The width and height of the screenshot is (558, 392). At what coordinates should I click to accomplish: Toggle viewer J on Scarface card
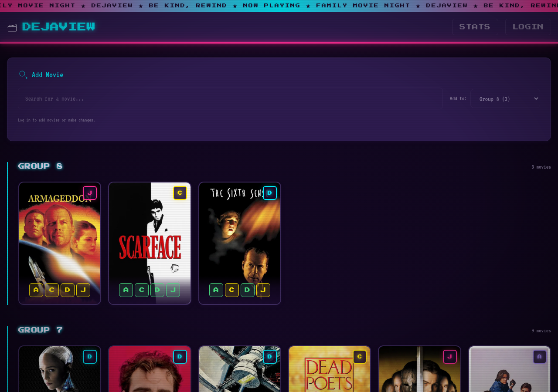[x=173, y=290]
